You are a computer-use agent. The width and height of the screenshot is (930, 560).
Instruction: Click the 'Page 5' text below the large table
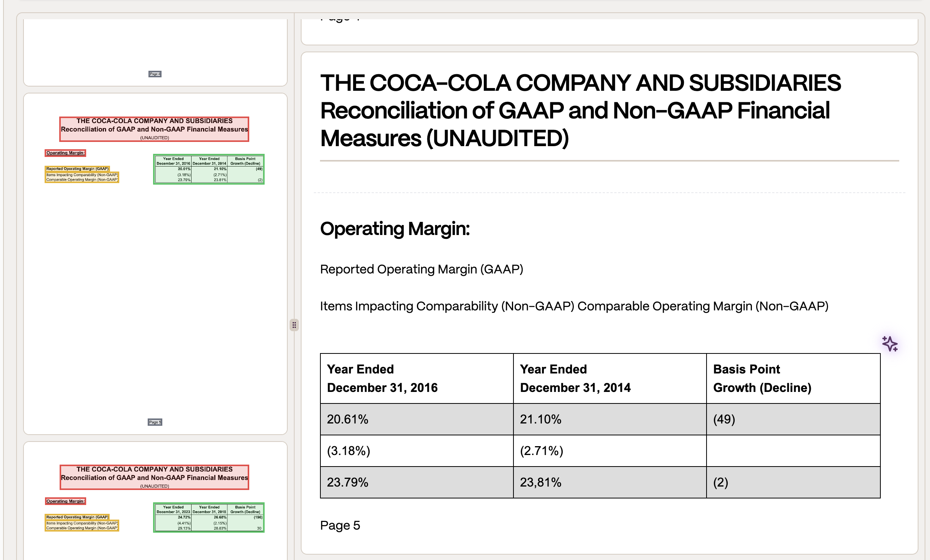pos(340,525)
